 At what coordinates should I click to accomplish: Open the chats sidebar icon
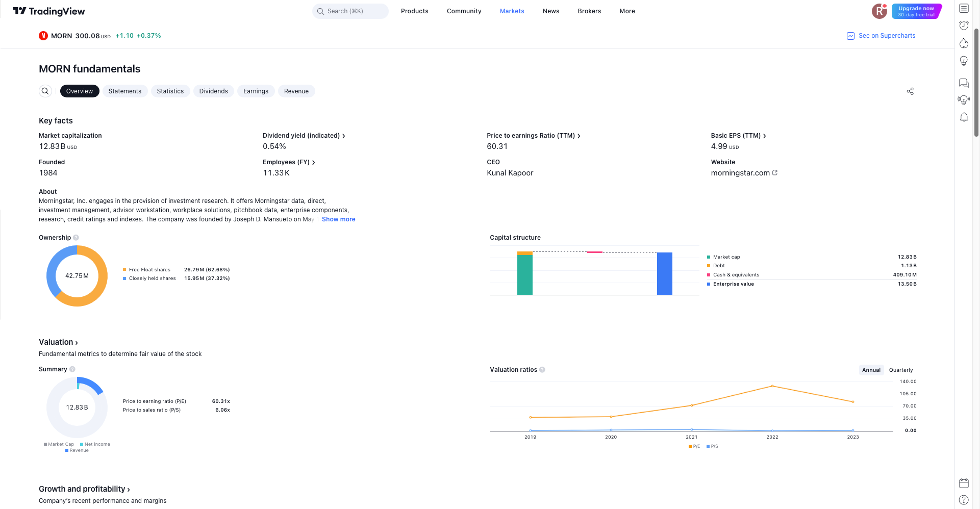(x=964, y=83)
